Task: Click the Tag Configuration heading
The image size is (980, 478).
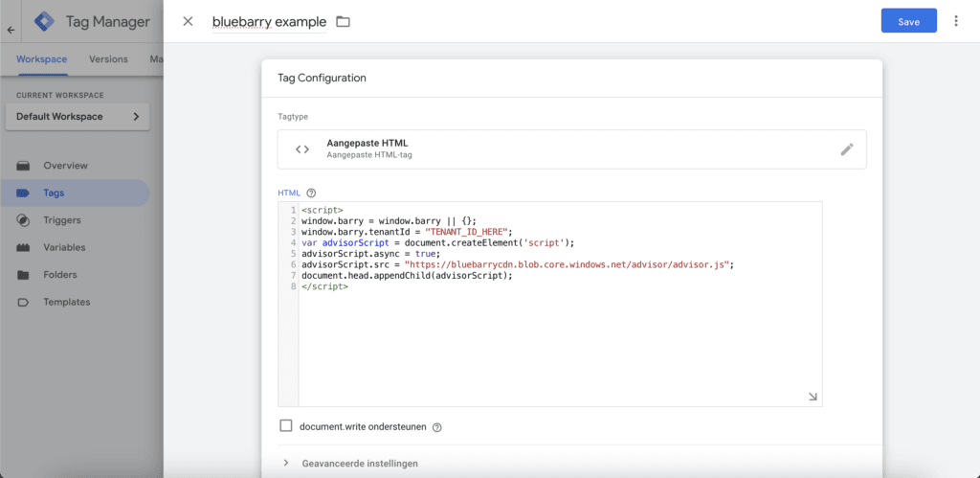Action: [x=322, y=79]
